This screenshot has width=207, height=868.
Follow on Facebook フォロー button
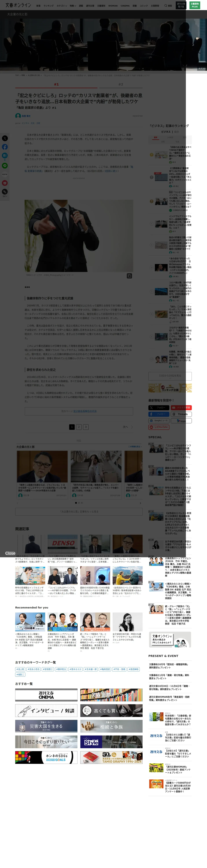159,414
